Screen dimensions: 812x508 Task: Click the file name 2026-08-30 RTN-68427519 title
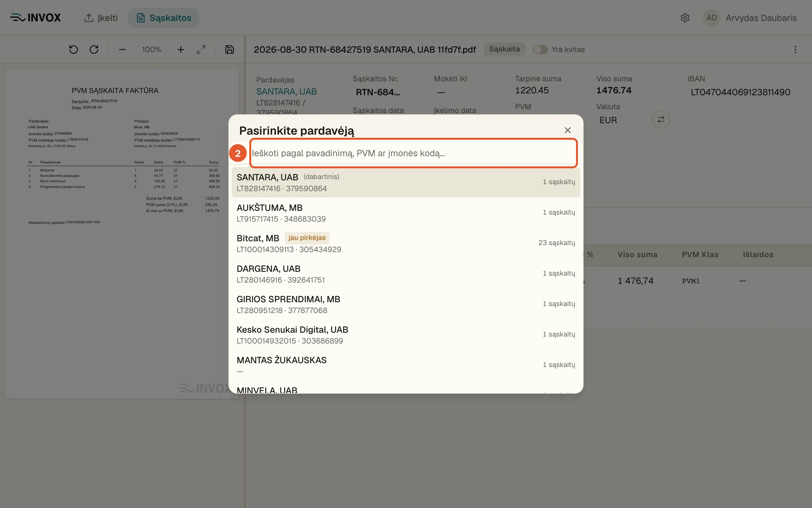pyautogui.click(x=365, y=50)
